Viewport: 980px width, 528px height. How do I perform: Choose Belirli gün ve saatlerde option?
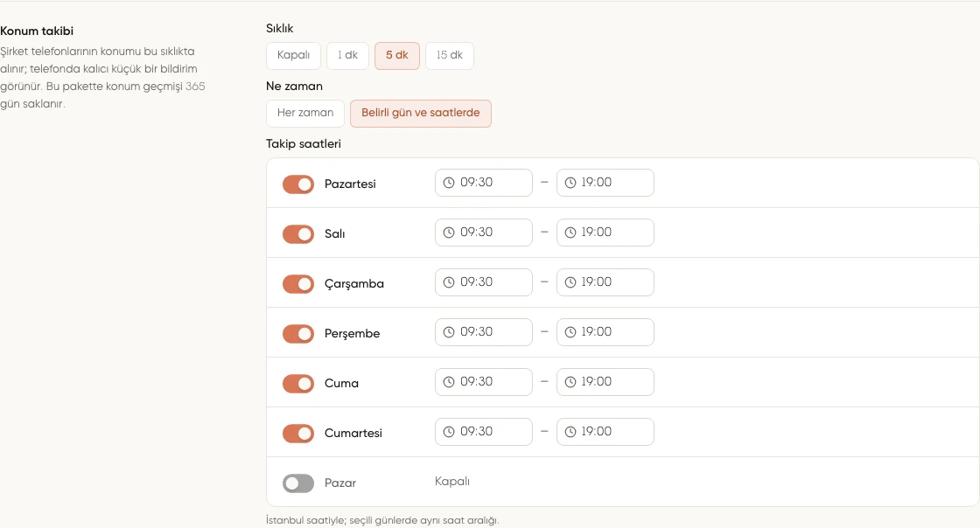pyautogui.click(x=421, y=114)
